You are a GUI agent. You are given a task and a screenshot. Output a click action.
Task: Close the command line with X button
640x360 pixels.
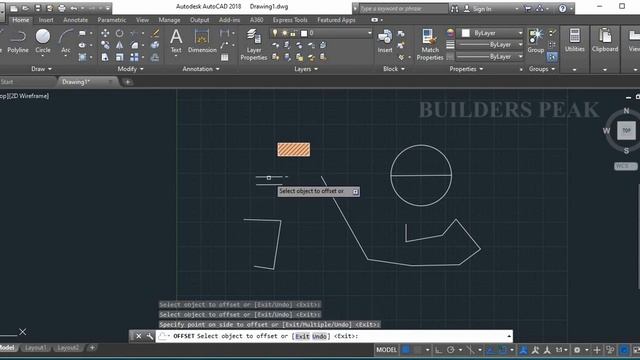pos(138,336)
